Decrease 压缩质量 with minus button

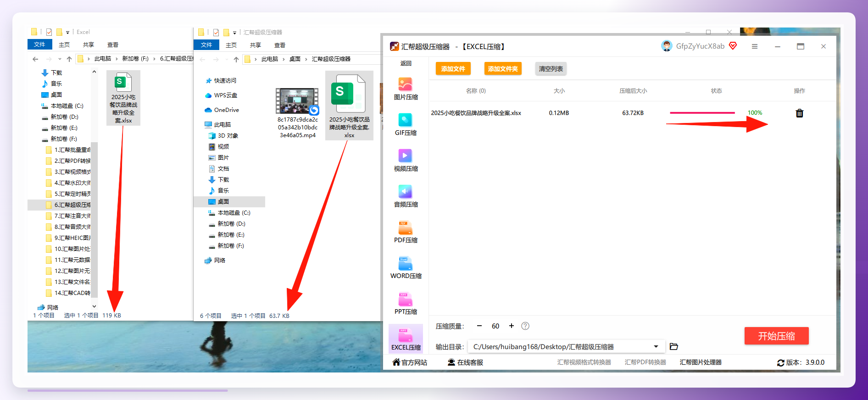479,326
